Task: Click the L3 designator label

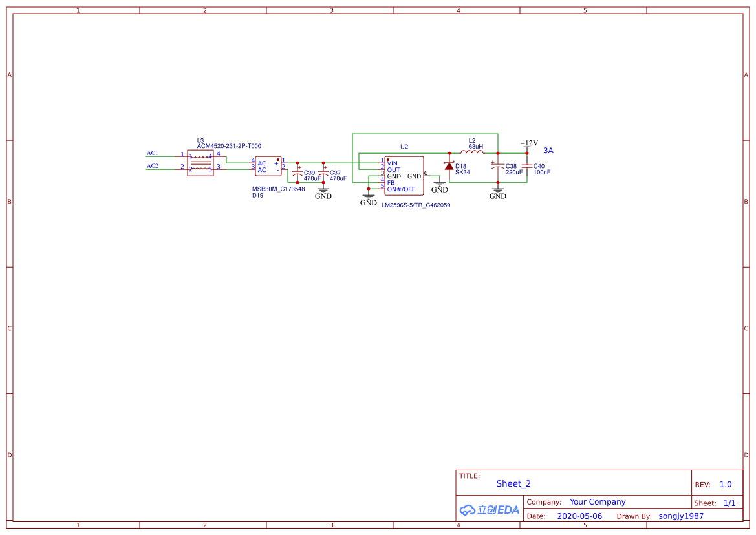Action: point(200,141)
